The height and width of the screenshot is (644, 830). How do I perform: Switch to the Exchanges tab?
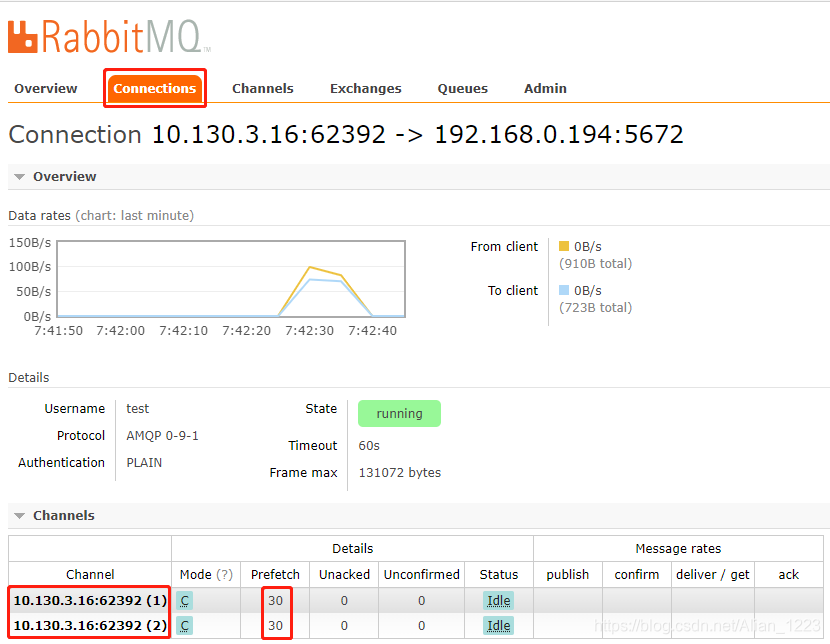point(365,88)
